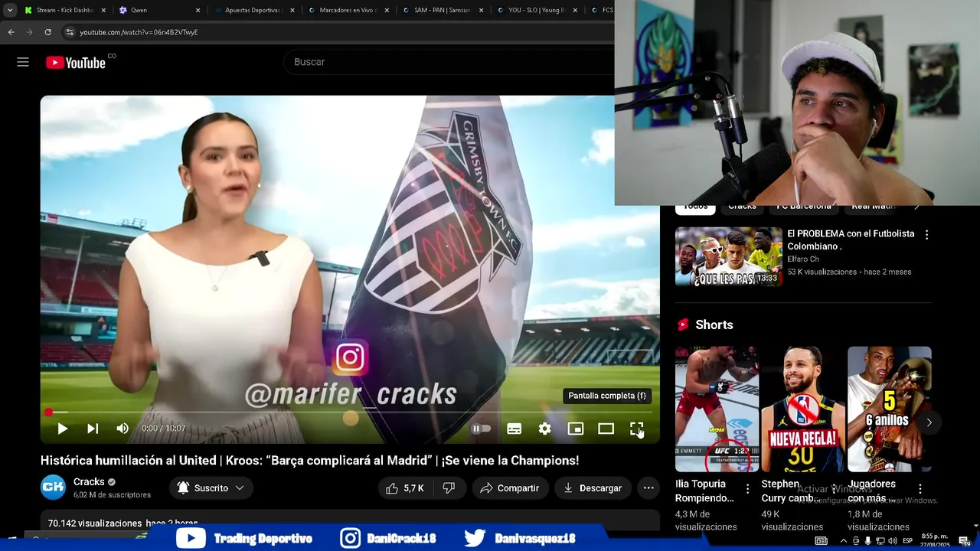
Task: Open more actions three-dot button
Action: pyautogui.click(x=648, y=487)
